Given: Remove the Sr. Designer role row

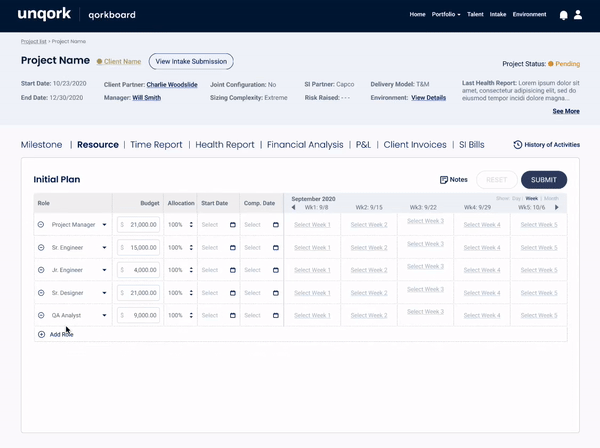Looking at the screenshot, I should pos(41,293).
